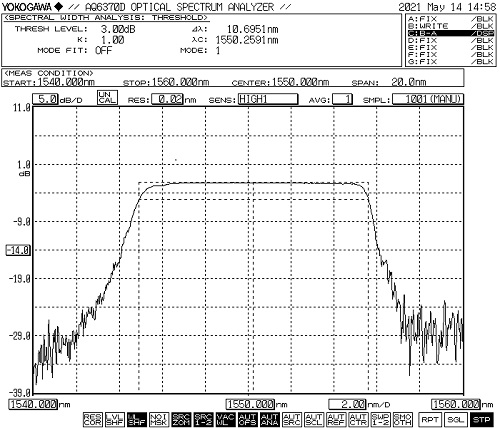500x428 pixels.
Task: Click the AUT SCL status icon
Action: tap(314, 419)
